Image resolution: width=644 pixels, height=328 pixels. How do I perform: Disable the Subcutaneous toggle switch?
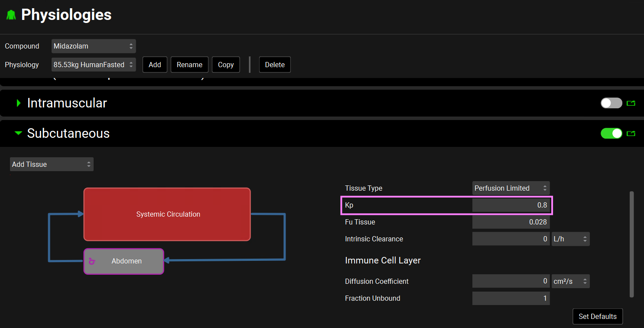click(x=611, y=133)
